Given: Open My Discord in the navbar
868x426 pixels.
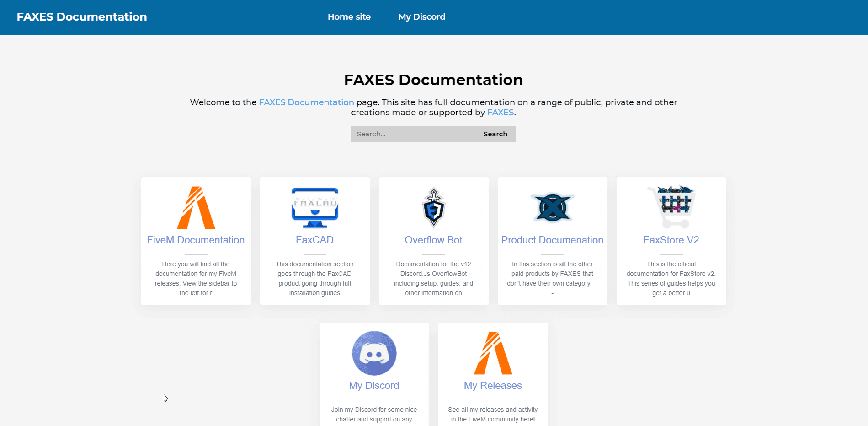Looking at the screenshot, I should 422,17.
